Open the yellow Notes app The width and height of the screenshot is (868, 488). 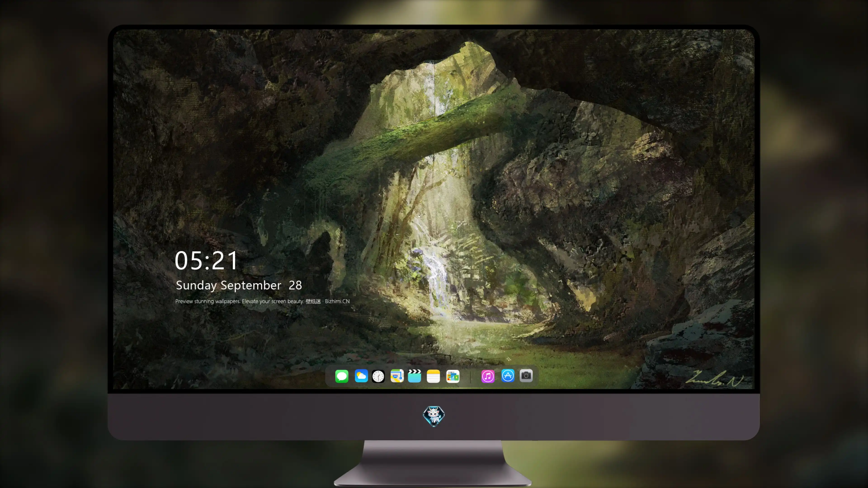(433, 376)
